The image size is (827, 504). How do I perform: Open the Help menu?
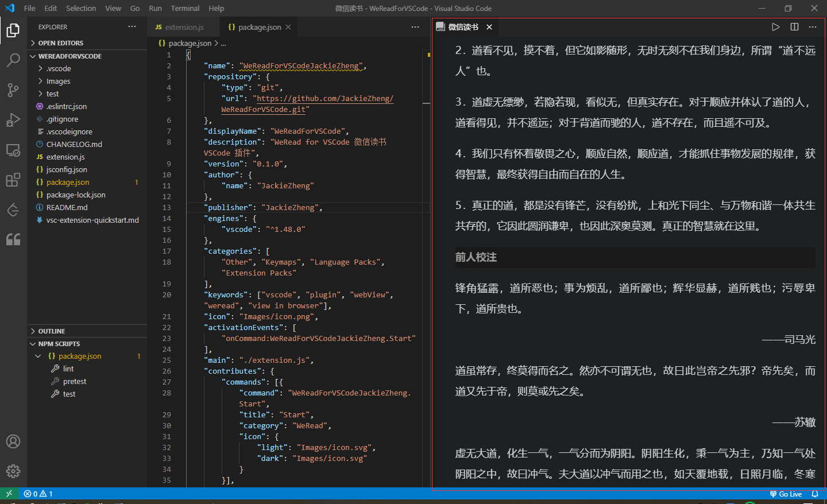217,8
